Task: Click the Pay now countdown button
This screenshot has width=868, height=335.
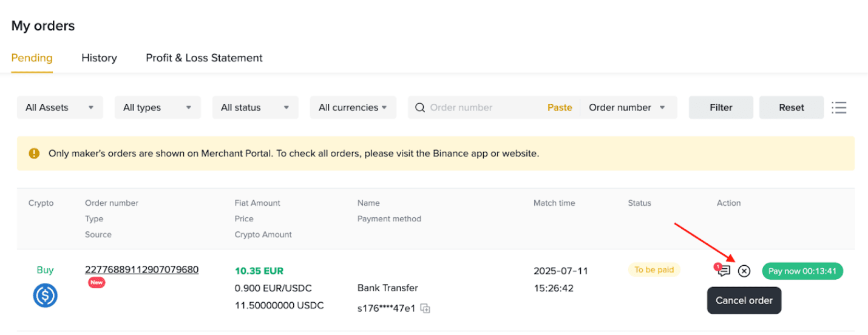Action: pos(802,271)
